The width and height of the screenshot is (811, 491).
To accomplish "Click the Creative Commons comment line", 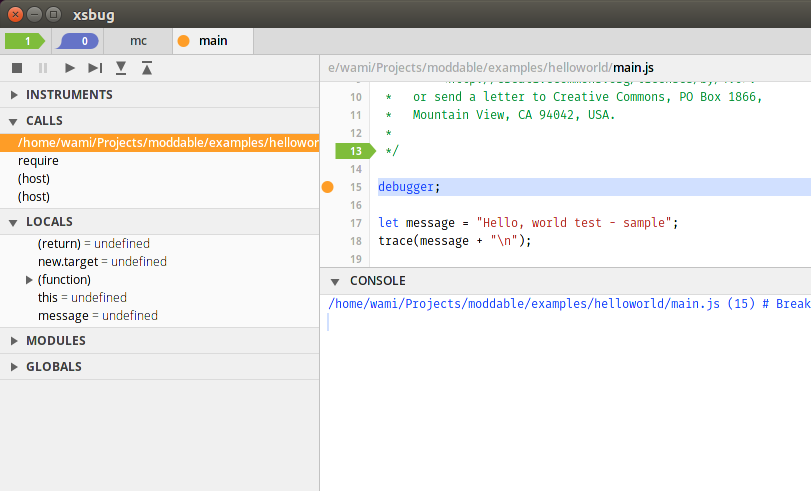I will [x=574, y=97].
